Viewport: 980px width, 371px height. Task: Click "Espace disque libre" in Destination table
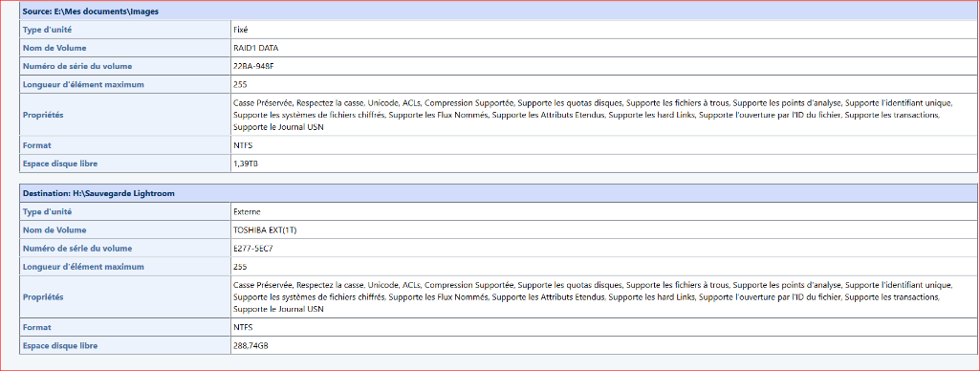[x=60, y=345]
